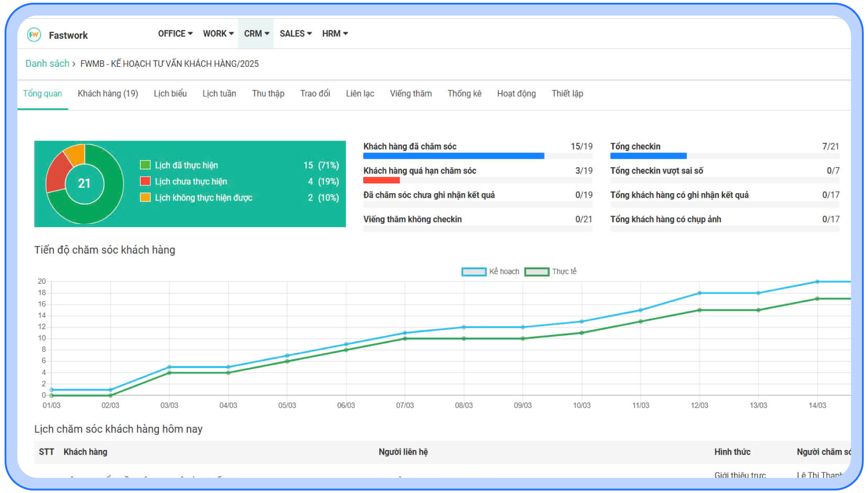Viewport: 868px width, 493px height.
Task: Expand the OFFICE dropdown menu
Action: pyautogui.click(x=175, y=34)
